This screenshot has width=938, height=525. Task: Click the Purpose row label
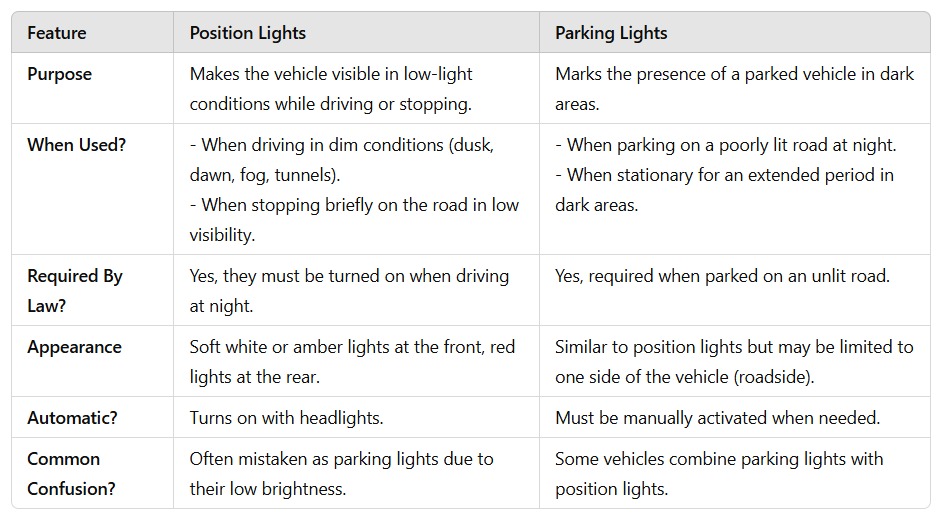tap(59, 74)
